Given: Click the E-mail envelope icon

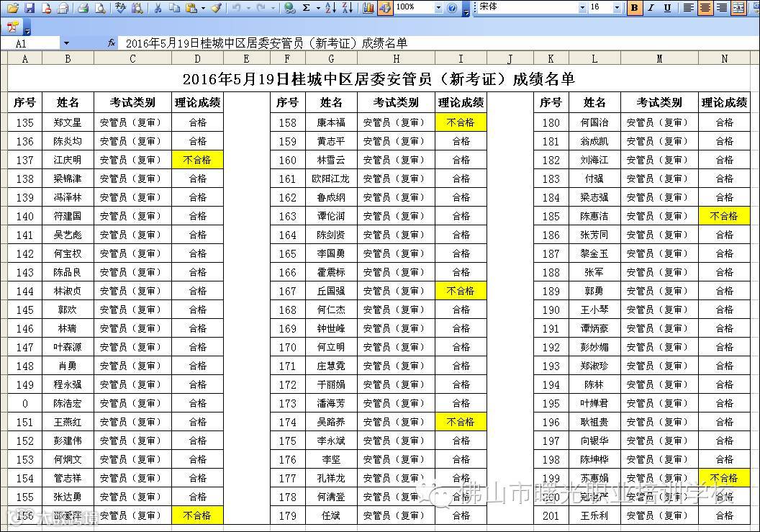Looking at the screenshot, I should click(x=63, y=8).
